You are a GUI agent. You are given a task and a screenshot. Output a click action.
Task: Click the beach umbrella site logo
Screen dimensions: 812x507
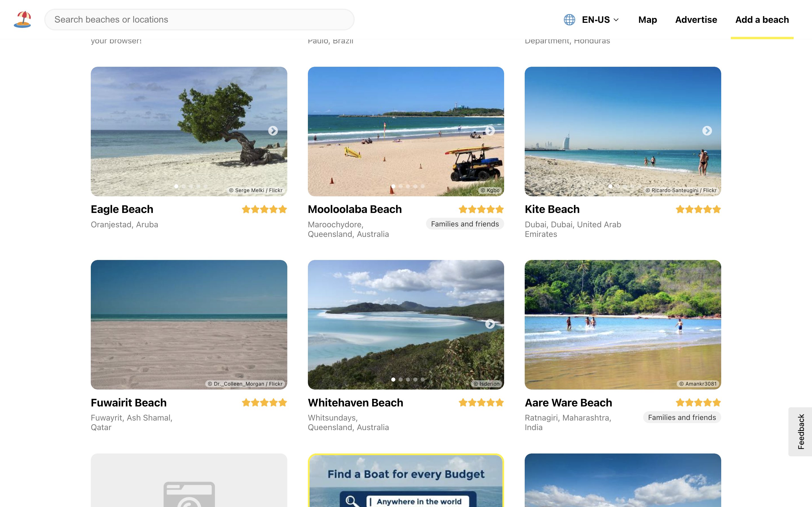pyautogui.click(x=23, y=19)
